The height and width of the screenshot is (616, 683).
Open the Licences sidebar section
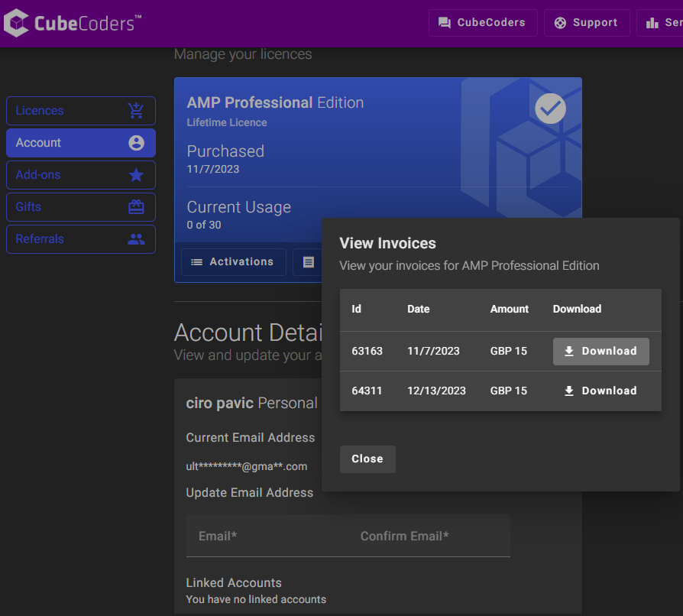[81, 111]
